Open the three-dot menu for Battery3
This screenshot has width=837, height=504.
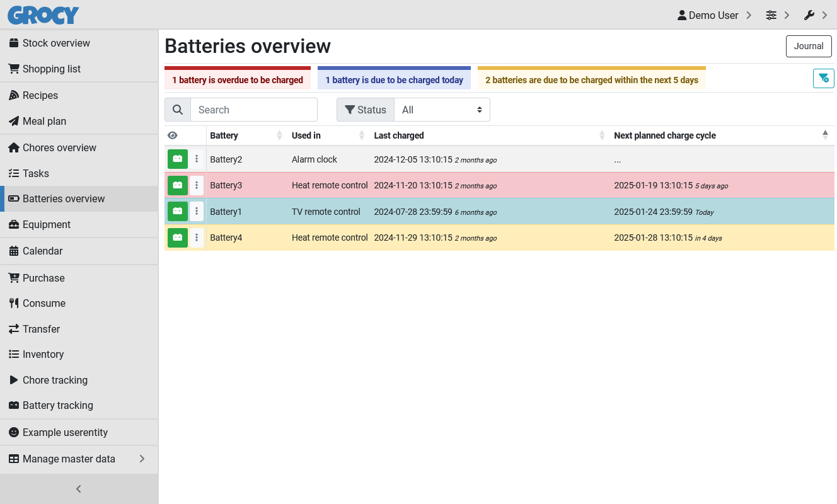(x=197, y=185)
